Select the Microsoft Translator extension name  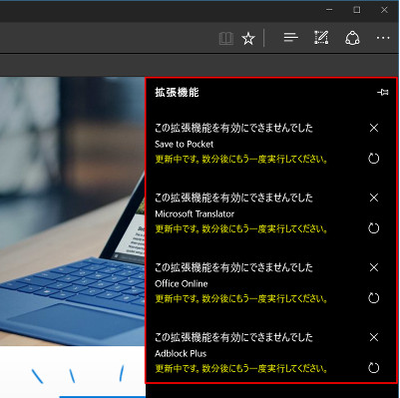[x=194, y=214]
